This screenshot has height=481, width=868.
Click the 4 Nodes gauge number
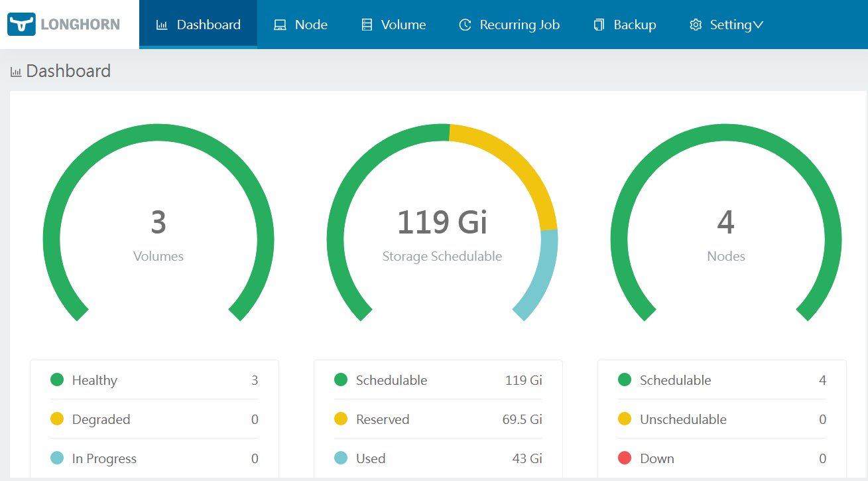click(x=725, y=222)
